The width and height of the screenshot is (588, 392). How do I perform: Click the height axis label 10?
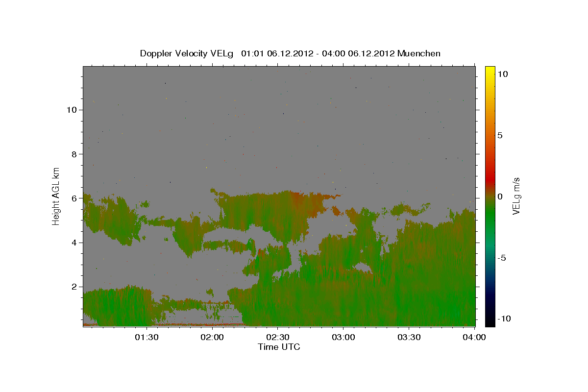click(x=71, y=110)
